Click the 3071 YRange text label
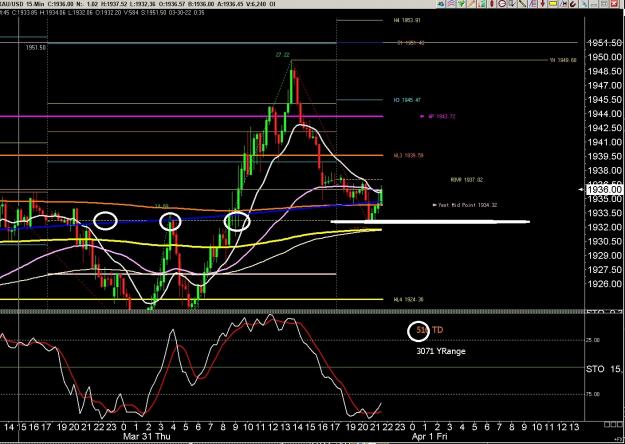625x444 pixels. pyautogui.click(x=441, y=351)
